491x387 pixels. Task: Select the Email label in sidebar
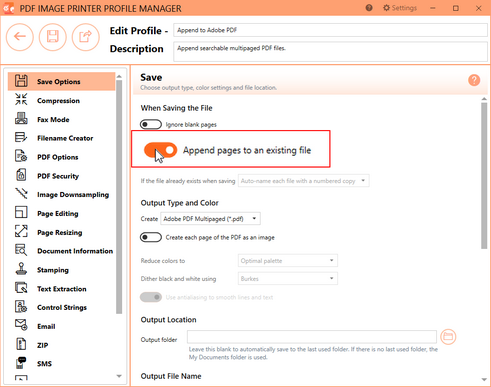point(46,326)
